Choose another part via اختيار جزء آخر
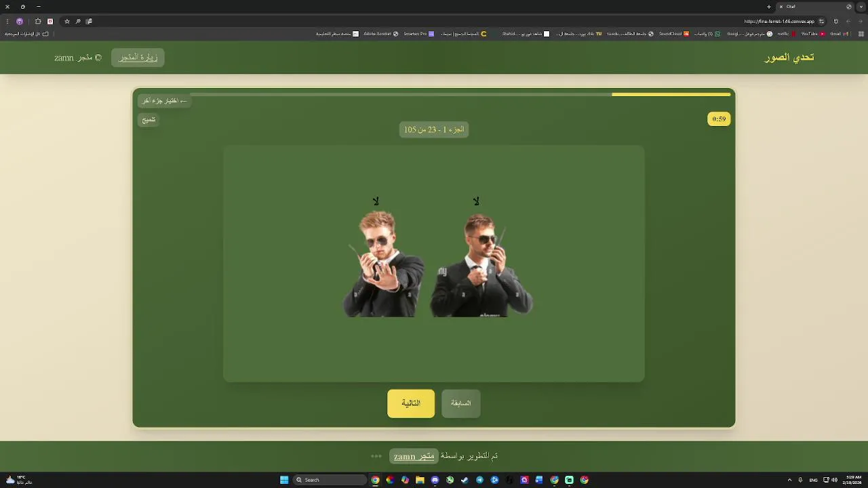The height and width of the screenshot is (488, 868). tap(164, 100)
